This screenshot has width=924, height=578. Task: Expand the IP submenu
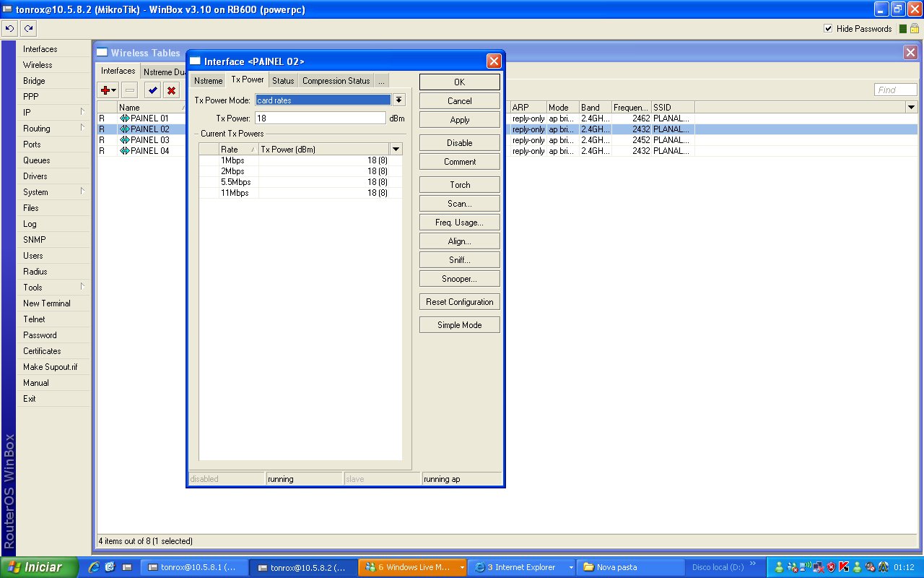82,112
